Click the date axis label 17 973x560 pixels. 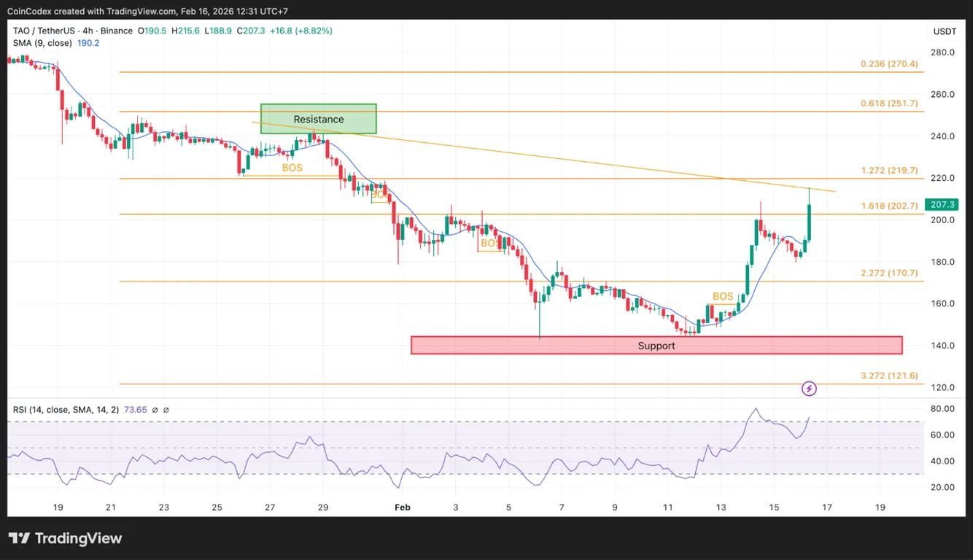click(827, 507)
